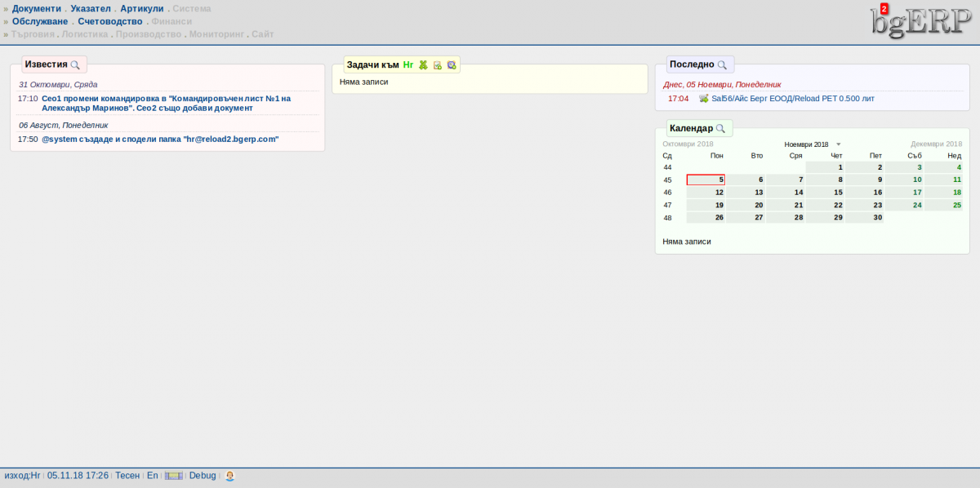This screenshot has height=488, width=980.
Task: Click the 17:04 time entry in Последно
Action: coord(678,98)
